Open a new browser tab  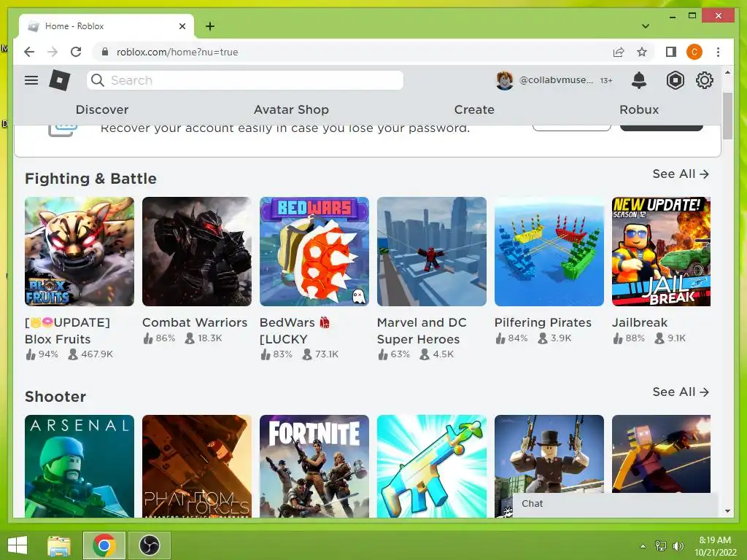click(210, 26)
